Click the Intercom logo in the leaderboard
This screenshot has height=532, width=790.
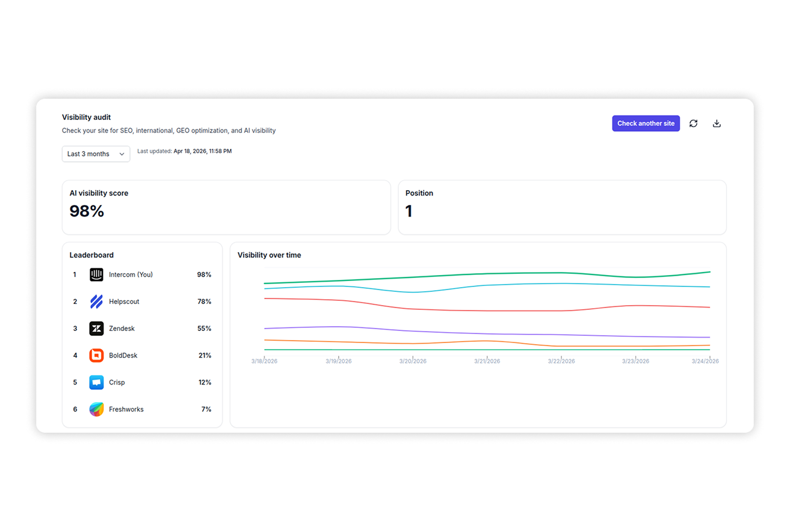[96, 274]
